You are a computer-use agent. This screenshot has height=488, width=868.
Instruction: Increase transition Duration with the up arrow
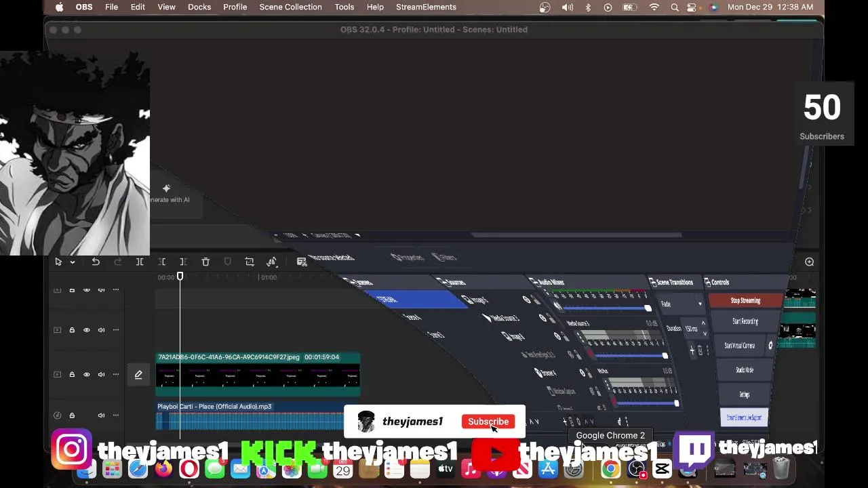click(x=703, y=324)
